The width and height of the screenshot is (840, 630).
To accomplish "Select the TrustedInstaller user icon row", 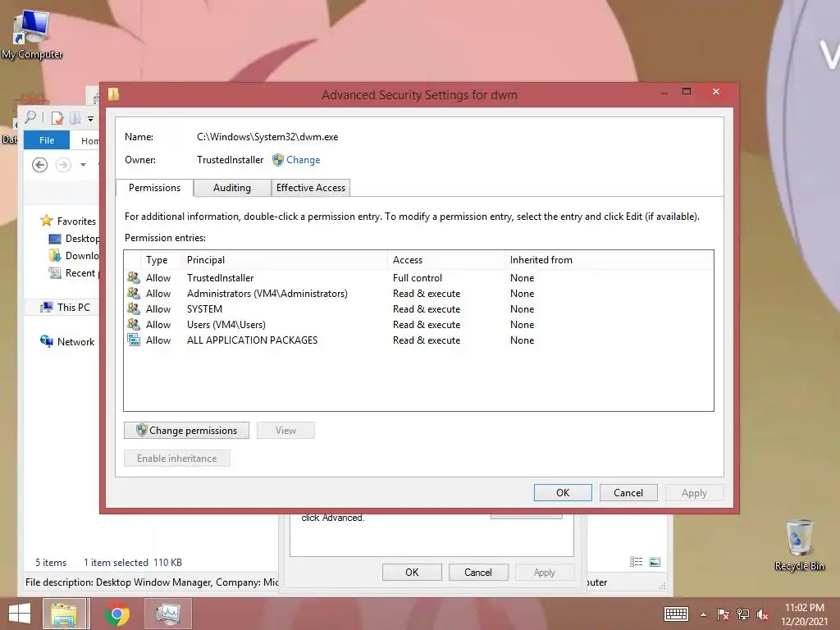I will pos(134,277).
